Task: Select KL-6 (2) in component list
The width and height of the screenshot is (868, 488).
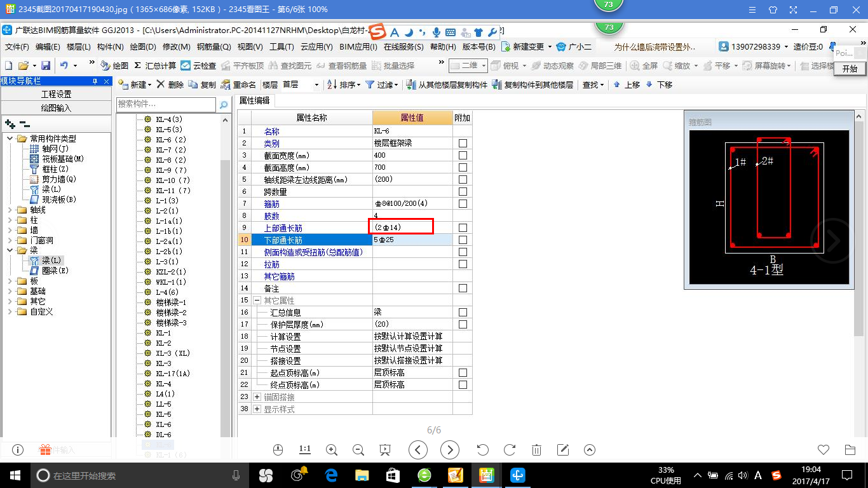Action: coord(171,140)
